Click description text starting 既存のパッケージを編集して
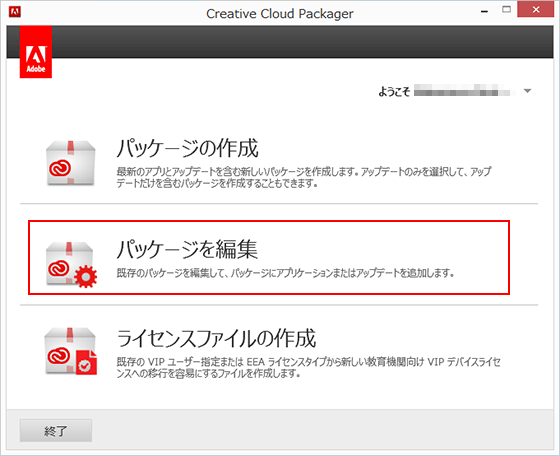 pos(285,273)
